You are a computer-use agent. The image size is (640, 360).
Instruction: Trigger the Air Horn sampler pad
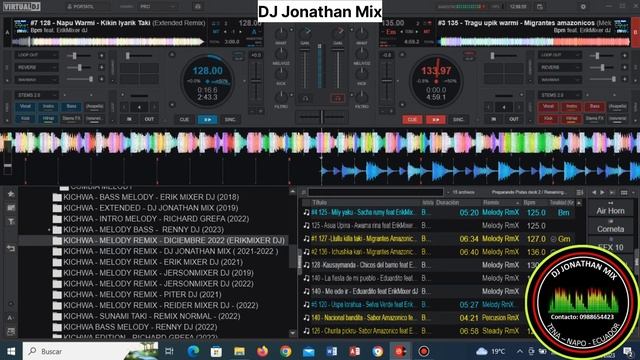[x=610, y=211]
